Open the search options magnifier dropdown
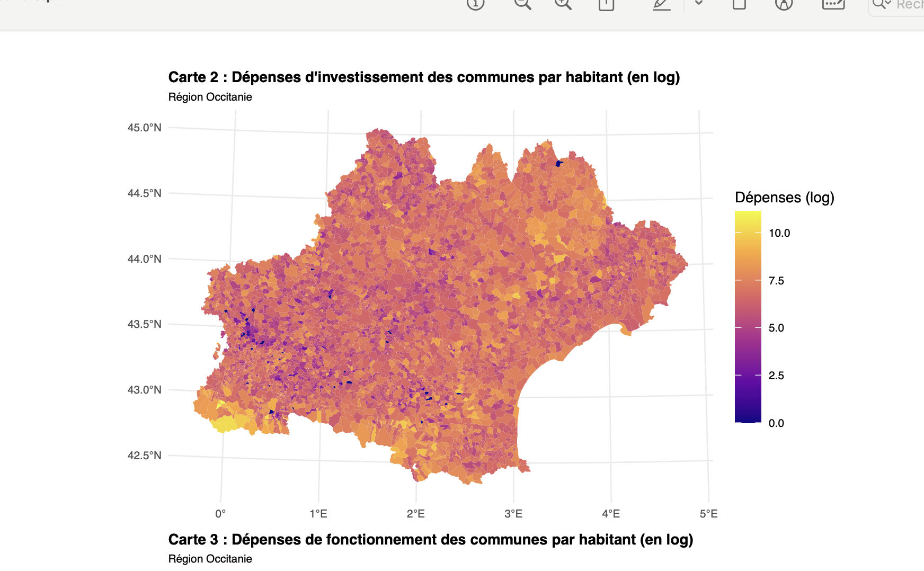The image size is (924, 571). 882,4
